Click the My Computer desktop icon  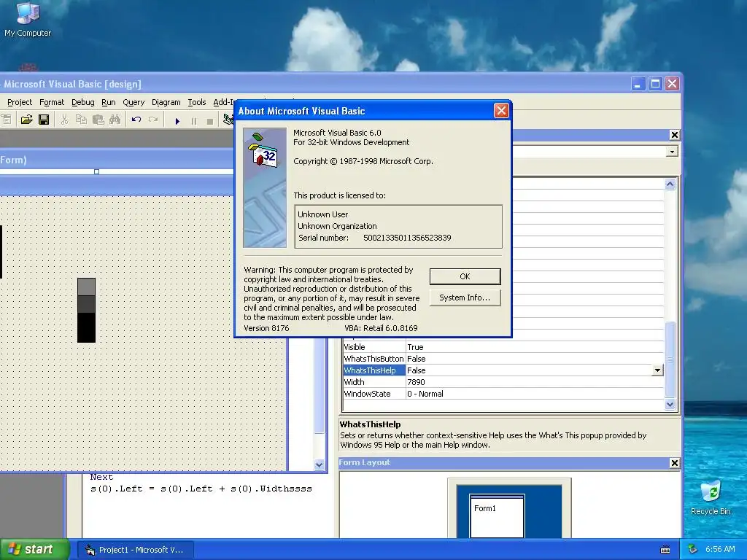(28, 20)
